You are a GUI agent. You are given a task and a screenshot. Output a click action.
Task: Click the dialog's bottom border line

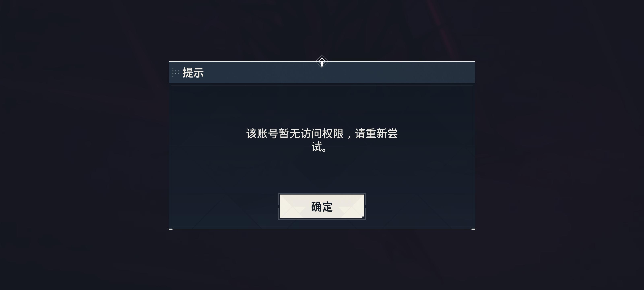(x=322, y=229)
